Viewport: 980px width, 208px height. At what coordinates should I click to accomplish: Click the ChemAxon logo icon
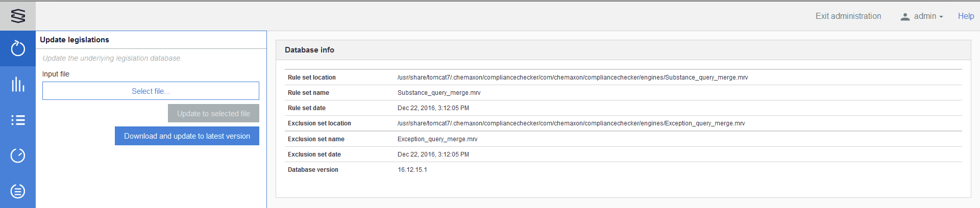pyautogui.click(x=18, y=16)
